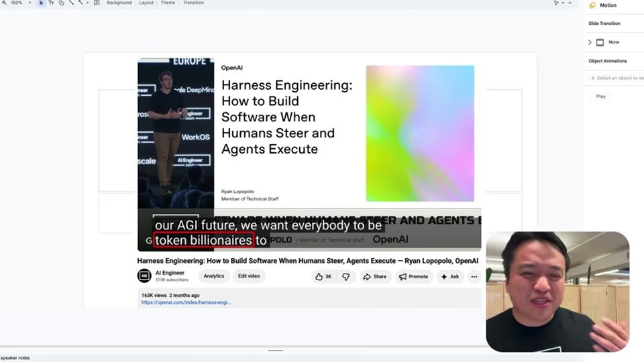
Task: Select the second line tool next to dropdown
Action: click(x=80, y=3)
